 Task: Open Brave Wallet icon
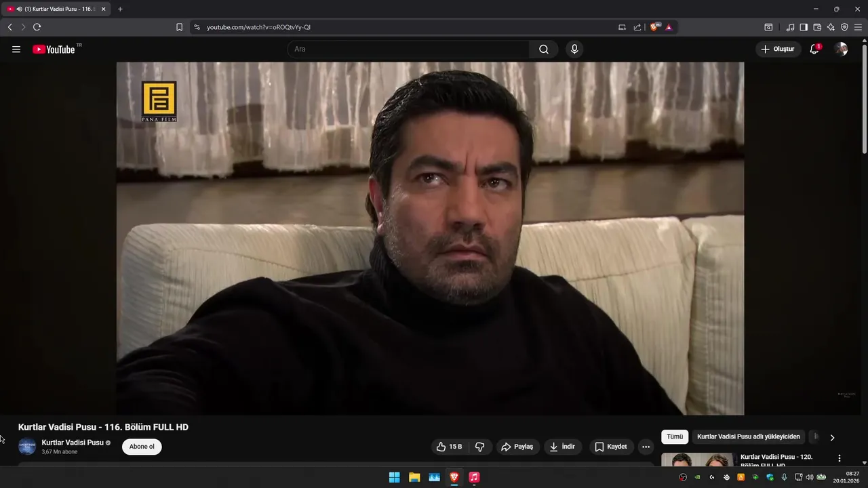click(x=817, y=27)
